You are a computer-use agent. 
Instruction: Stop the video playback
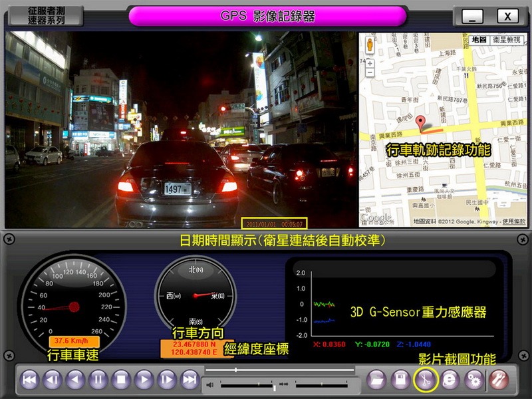click(120, 380)
